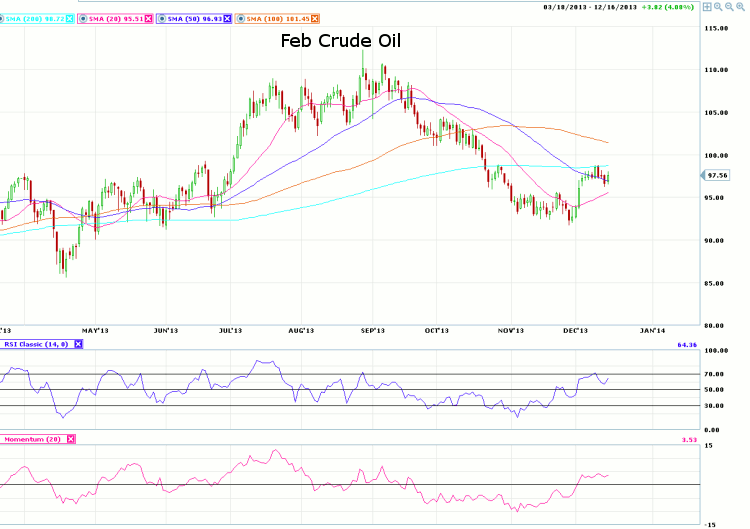Close the SMA (100) overlay using X
The image size is (750, 529).
(317, 19)
